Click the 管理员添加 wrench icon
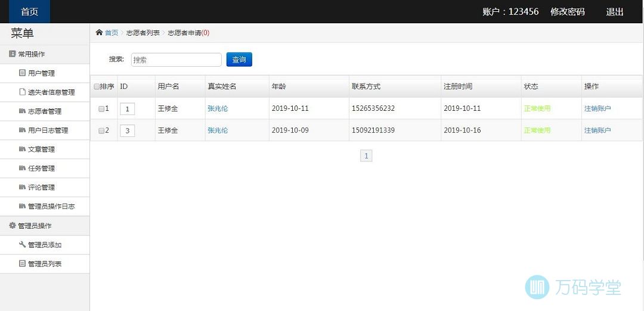The image size is (644, 311). point(23,245)
